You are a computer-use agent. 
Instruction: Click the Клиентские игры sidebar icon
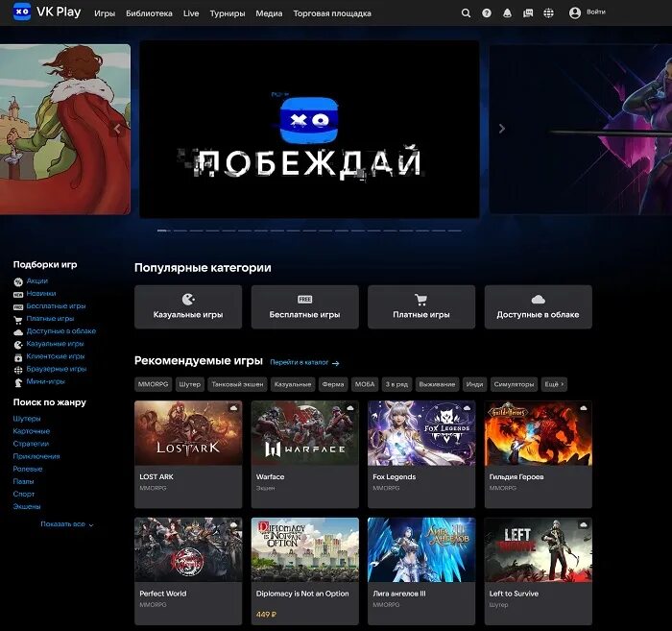click(18, 357)
